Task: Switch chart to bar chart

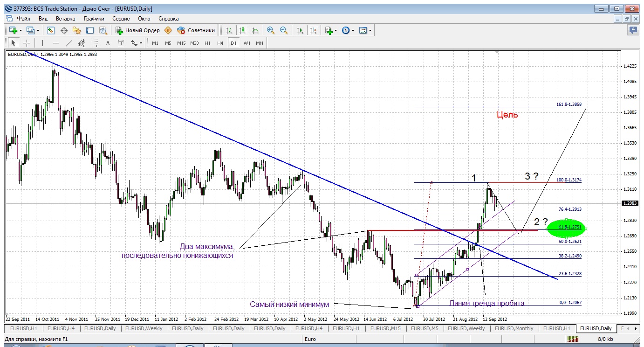Action: (229, 30)
